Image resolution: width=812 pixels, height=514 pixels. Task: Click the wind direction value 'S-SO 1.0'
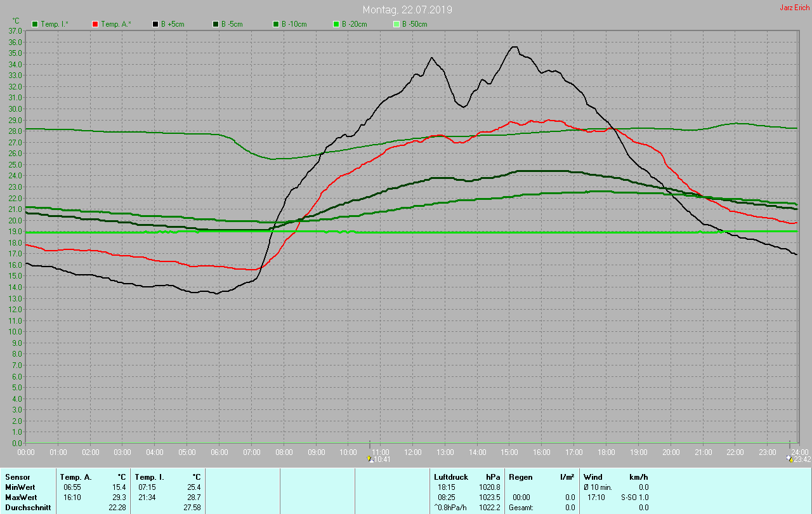coord(634,497)
